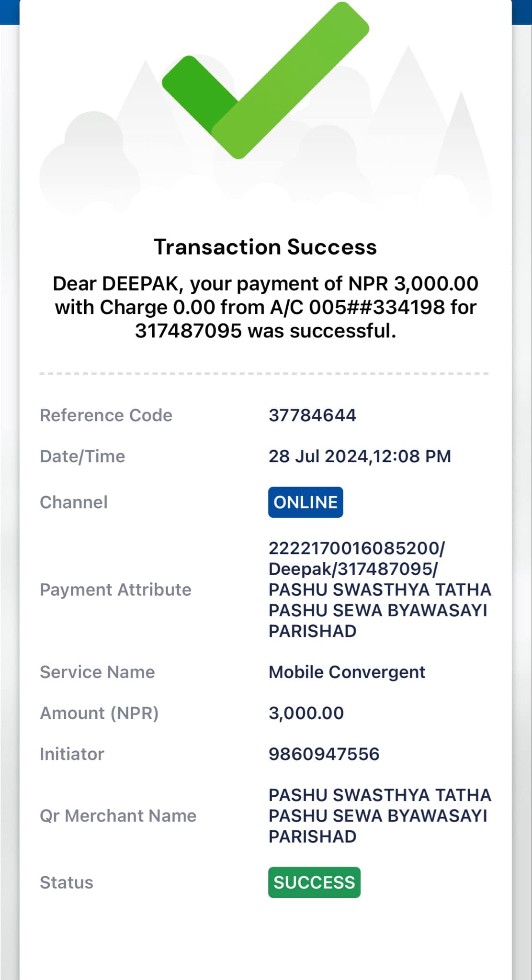Tap the Initiator number 9860947556

[x=324, y=754]
